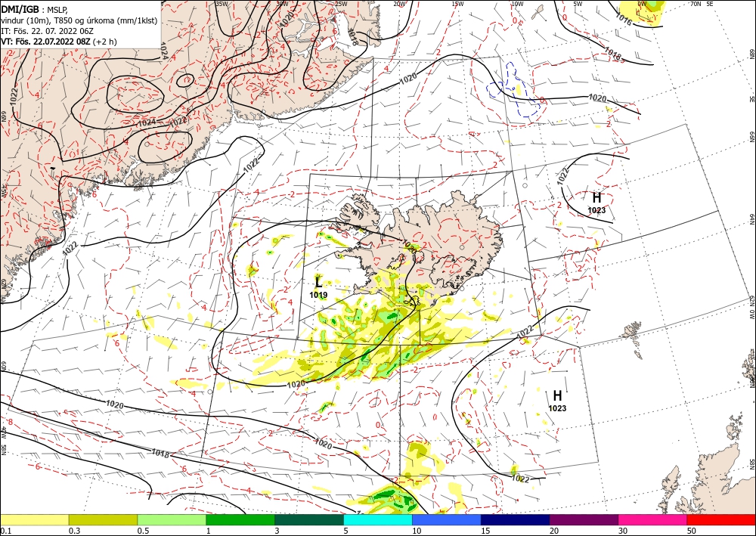Screen dimensions: 756x536
Task: Click the 10W longitude label at top
Action: pyautogui.click(x=517, y=4)
